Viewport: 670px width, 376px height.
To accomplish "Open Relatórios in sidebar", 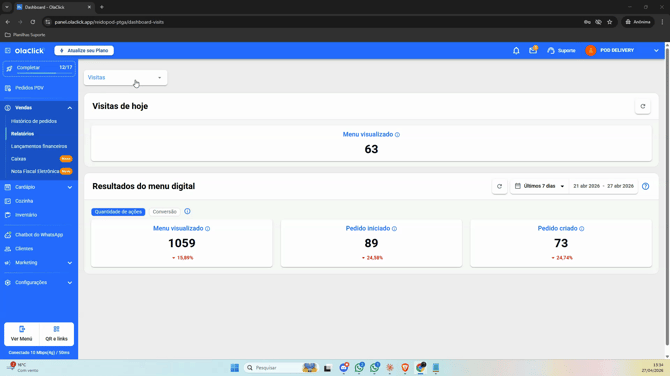I will pyautogui.click(x=22, y=134).
